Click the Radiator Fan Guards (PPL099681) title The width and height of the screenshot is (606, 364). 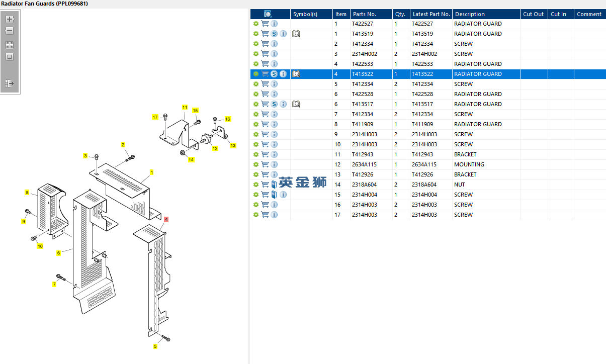pos(45,4)
